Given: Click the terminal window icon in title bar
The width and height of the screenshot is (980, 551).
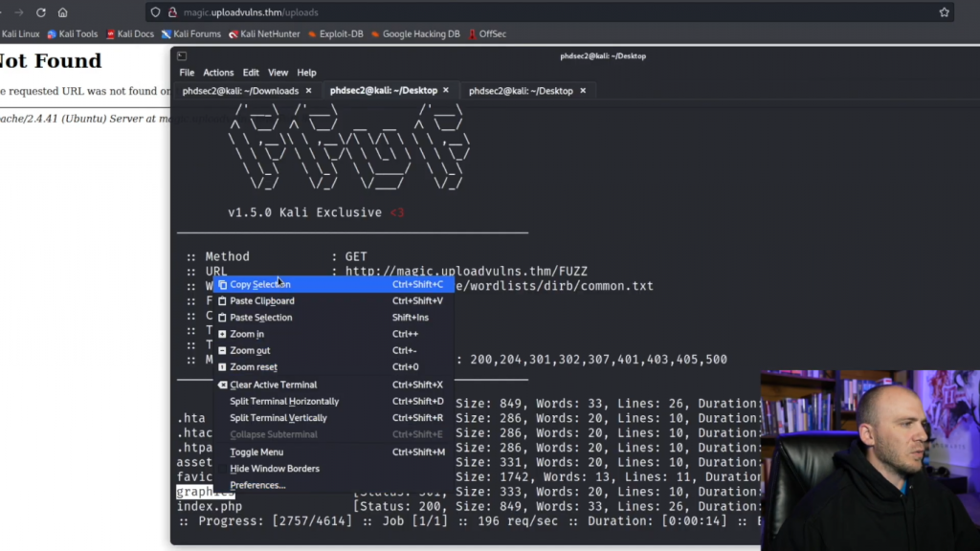Looking at the screenshot, I should coord(182,55).
